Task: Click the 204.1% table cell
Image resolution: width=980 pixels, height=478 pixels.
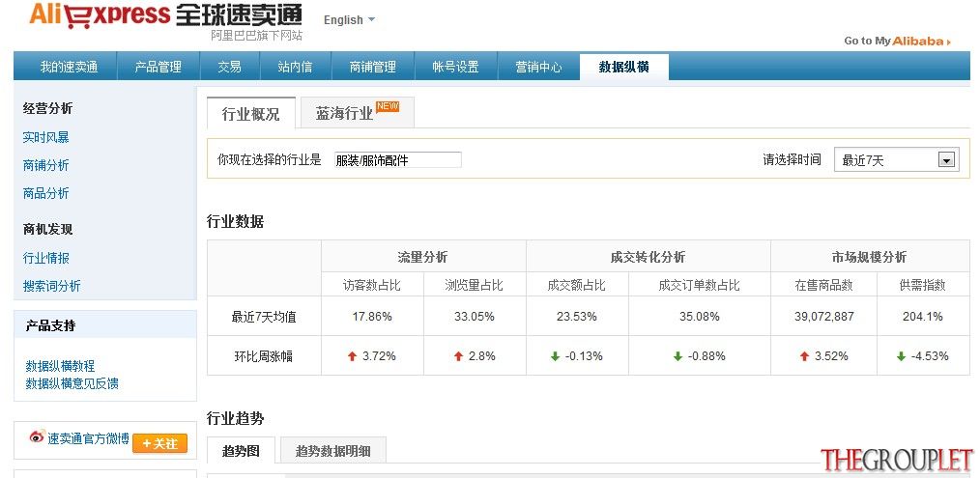Action: click(x=923, y=316)
